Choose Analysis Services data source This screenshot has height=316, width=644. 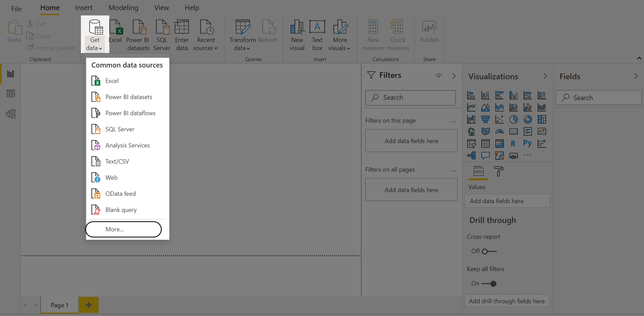pos(127,145)
